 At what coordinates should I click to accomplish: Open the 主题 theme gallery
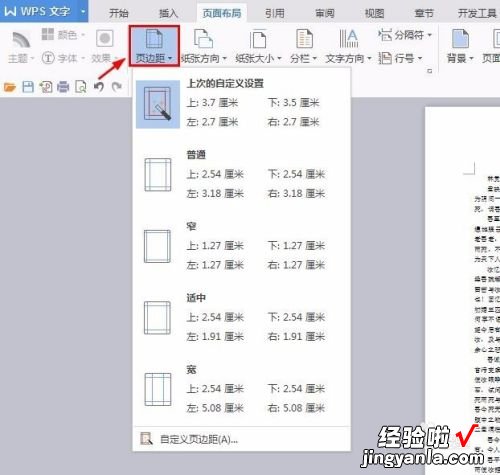click(x=21, y=47)
